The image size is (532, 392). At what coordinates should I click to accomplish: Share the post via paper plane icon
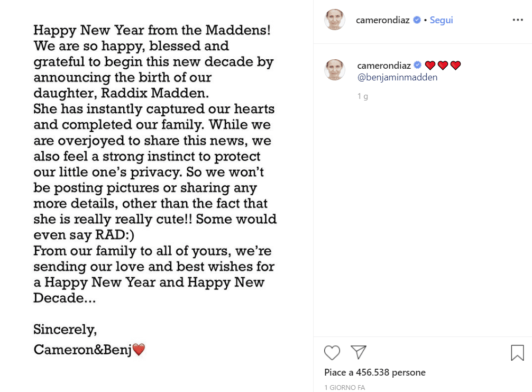coord(359,352)
